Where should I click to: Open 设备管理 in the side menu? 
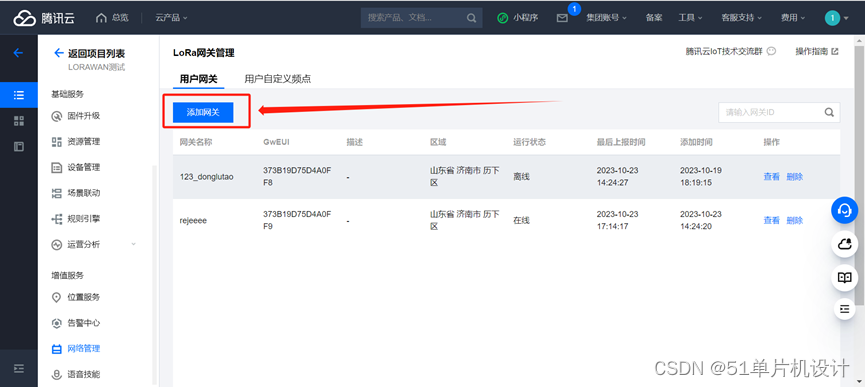coord(84,167)
